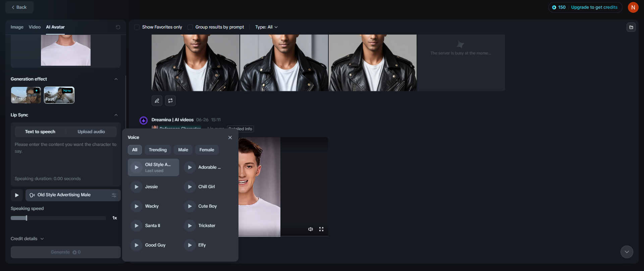The image size is (644, 271).
Task: Open the user profile avatar N
Action: pyautogui.click(x=633, y=7)
